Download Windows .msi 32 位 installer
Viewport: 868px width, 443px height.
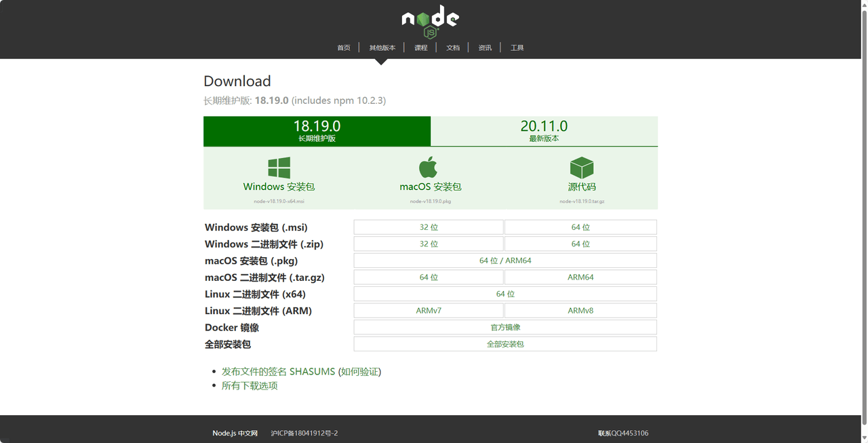tap(429, 227)
